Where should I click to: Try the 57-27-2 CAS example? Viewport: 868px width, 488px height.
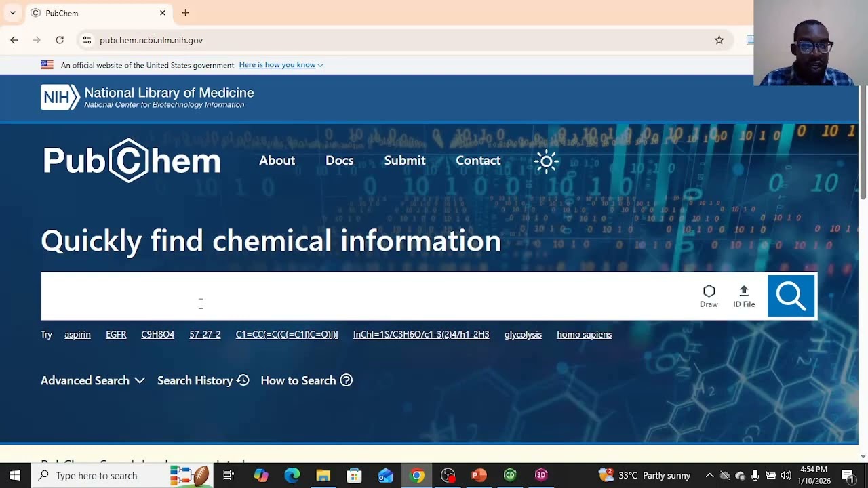tap(205, 334)
